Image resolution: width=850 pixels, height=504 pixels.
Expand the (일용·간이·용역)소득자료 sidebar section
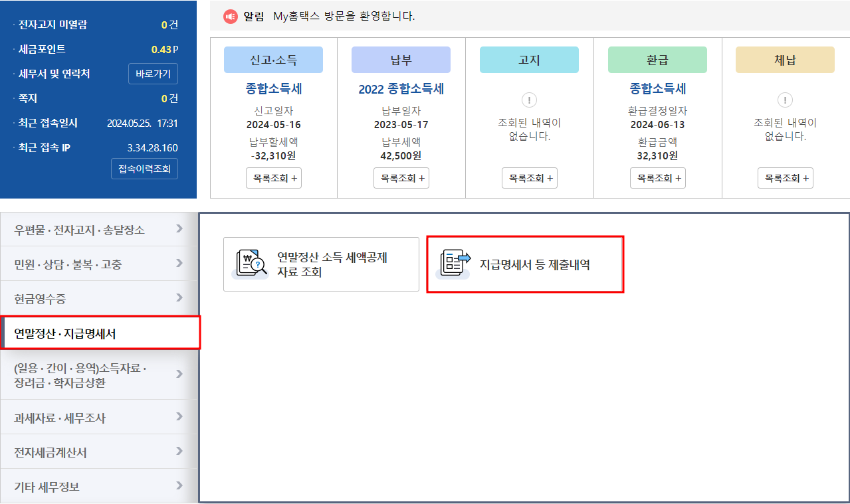pyautogui.click(x=98, y=375)
